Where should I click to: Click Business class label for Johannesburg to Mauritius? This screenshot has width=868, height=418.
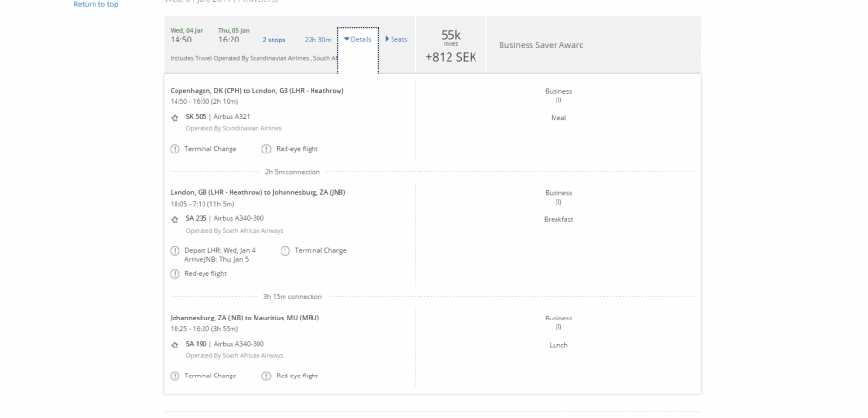tap(558, 319)
